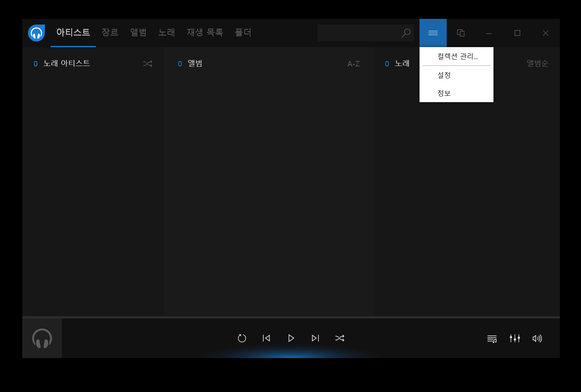The height and width of the screenshot is (392, 581).
Task: Open the equalizer sliders icon
Action: coord(515,338)
